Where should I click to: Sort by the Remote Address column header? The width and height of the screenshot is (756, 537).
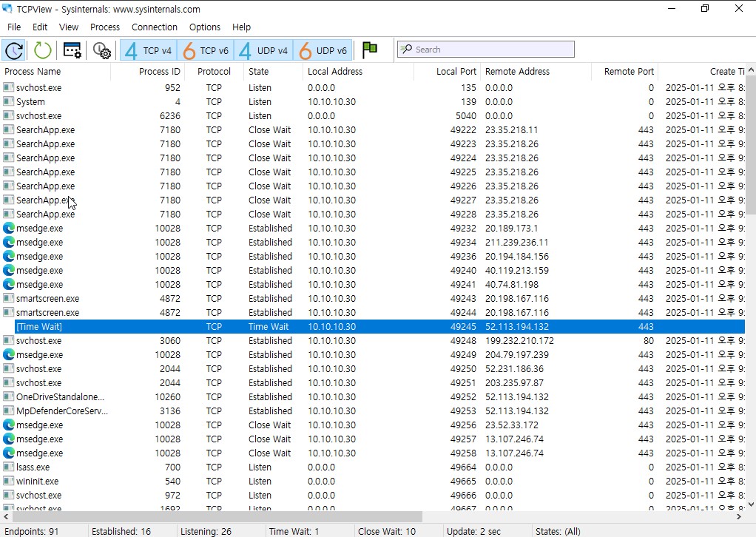tap(536, 71)
